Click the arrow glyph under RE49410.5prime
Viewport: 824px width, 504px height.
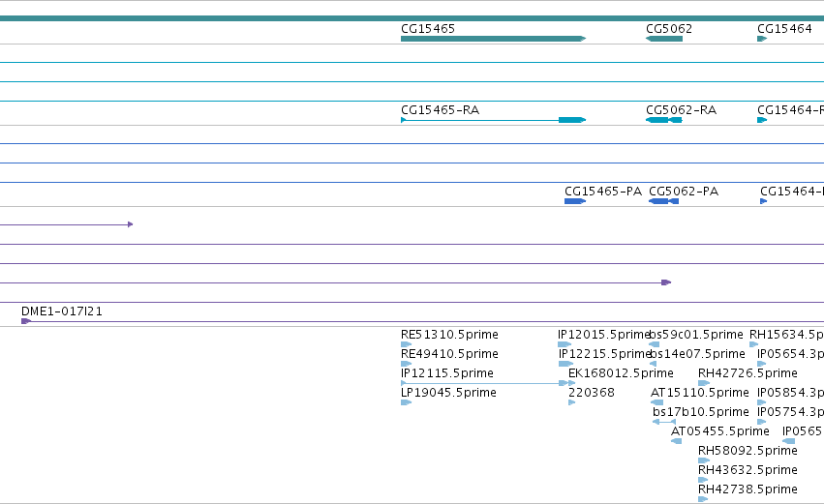pyautogui.click(x=407, y=364)
